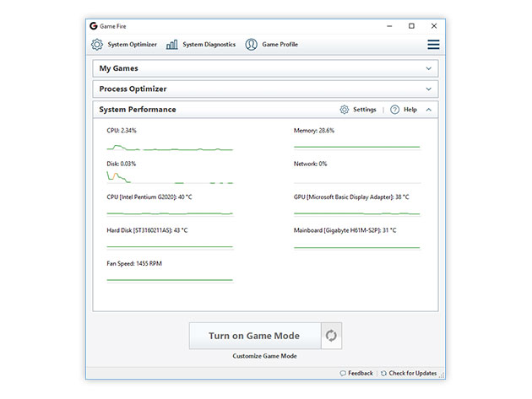Minimize the Game Fire window

pos(389,26)
